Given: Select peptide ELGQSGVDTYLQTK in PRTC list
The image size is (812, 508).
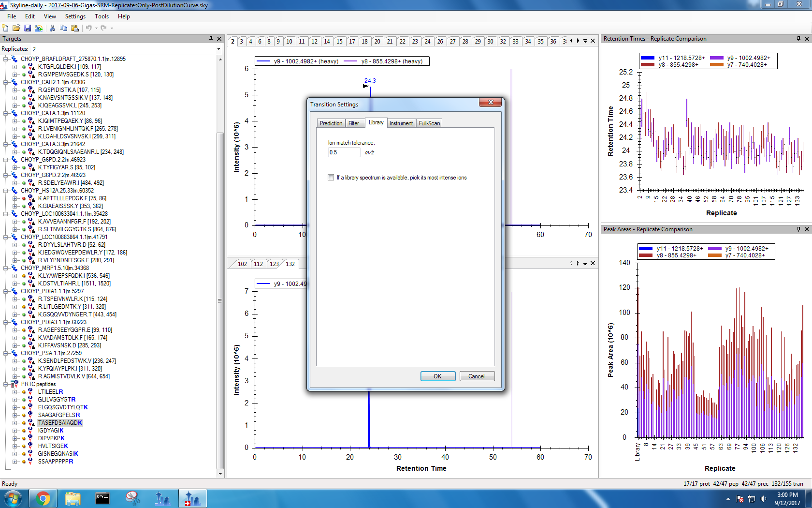Looking at the screenshot, I should coord(63,407).
